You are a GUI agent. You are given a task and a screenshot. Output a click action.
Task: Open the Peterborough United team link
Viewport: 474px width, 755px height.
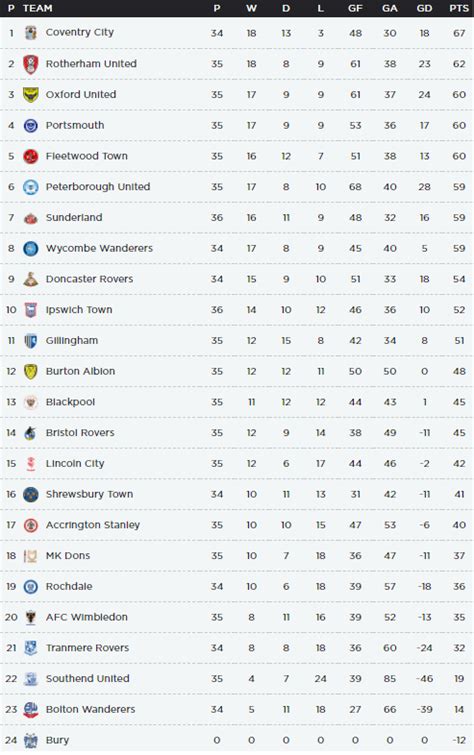(x=98, y=187)
